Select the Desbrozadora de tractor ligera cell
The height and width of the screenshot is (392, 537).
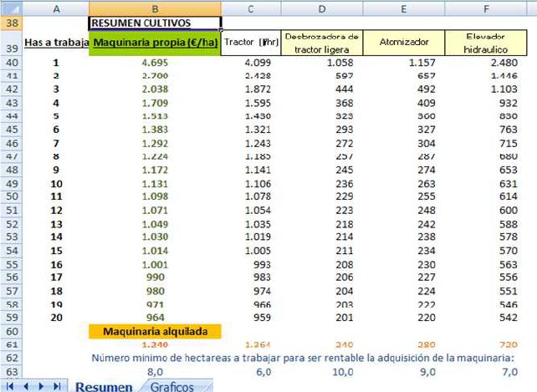click(x=322, y=43)
